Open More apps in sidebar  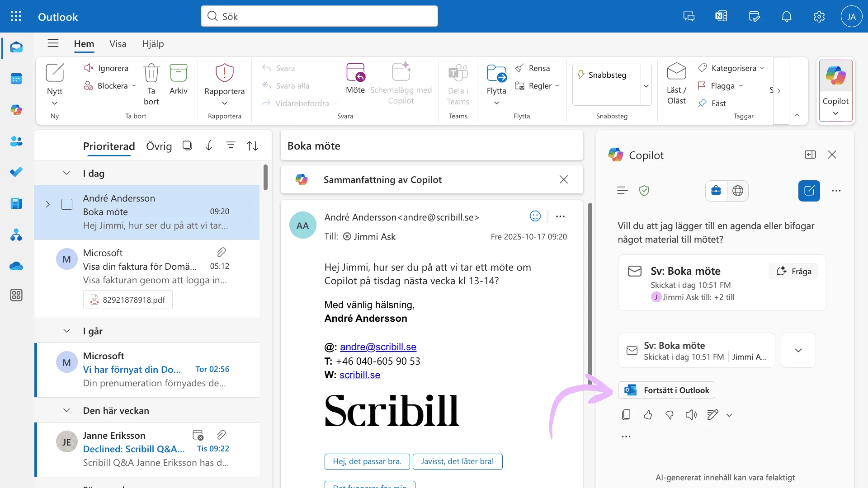[x=16, y=296]
